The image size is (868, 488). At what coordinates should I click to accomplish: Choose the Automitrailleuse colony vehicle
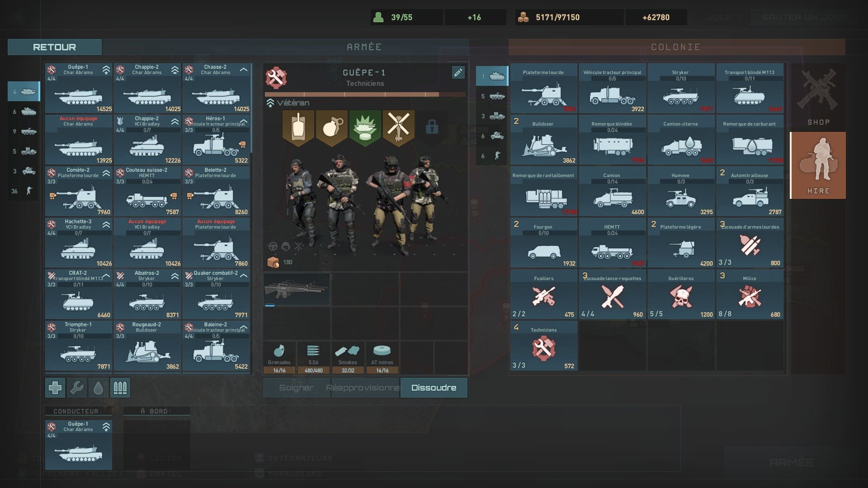[750, 191]
